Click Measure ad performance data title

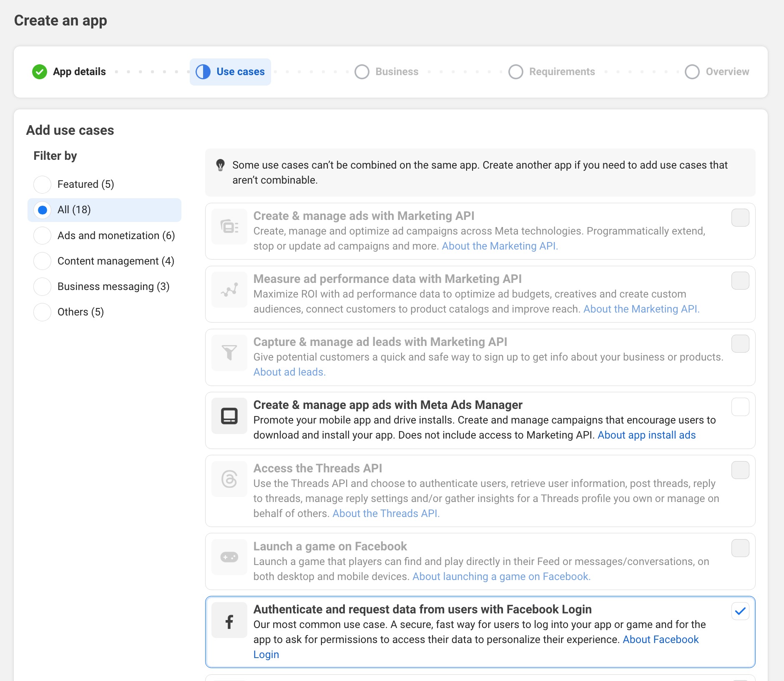pyautogui.click(x=387, y=279)
